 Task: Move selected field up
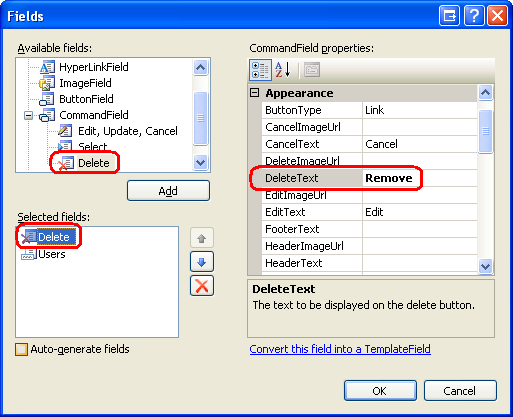click(202, 238)
